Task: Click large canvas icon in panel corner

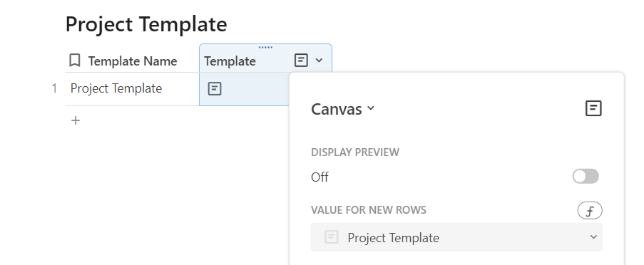Action: click(x=593, y=109)
